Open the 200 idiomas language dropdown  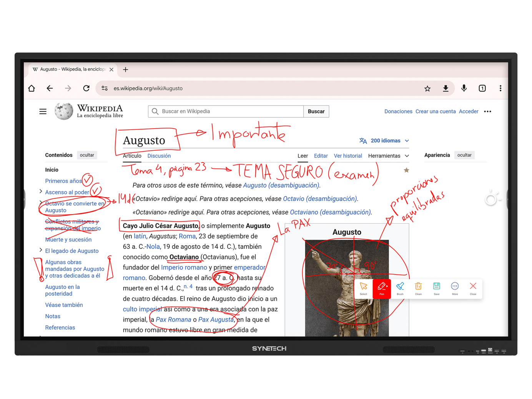pos(384,141)
